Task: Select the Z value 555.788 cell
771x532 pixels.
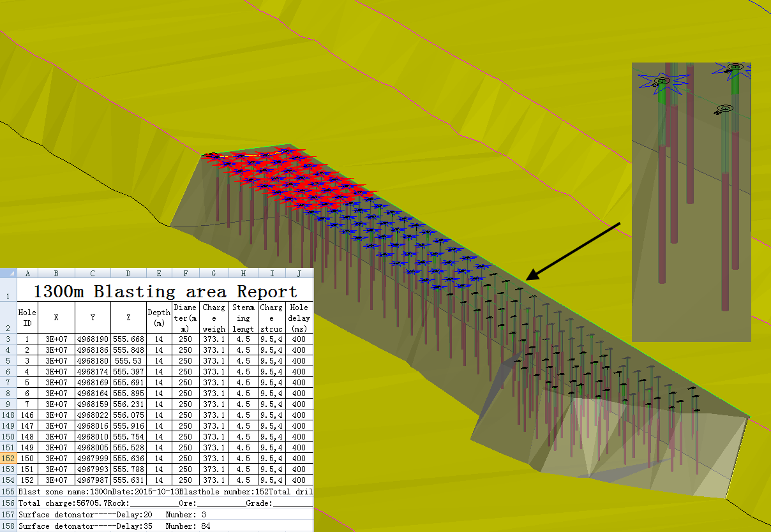Action: coord(128,469)
